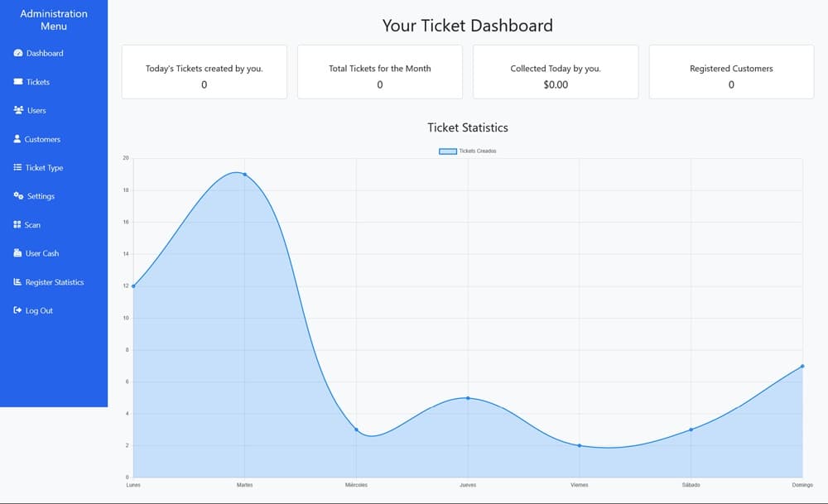This screenshot has width=828, height=504.
Task: Click the Log Out link
Action: point(39,310)
